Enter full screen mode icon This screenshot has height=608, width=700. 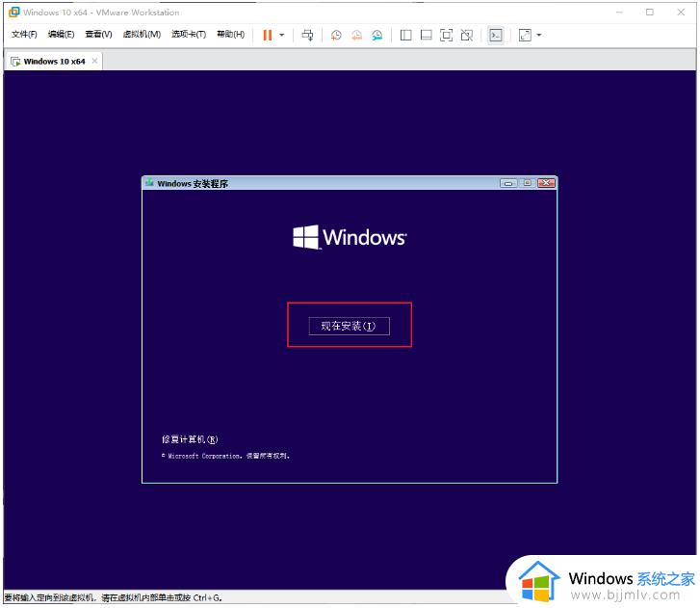pos(447,35)
